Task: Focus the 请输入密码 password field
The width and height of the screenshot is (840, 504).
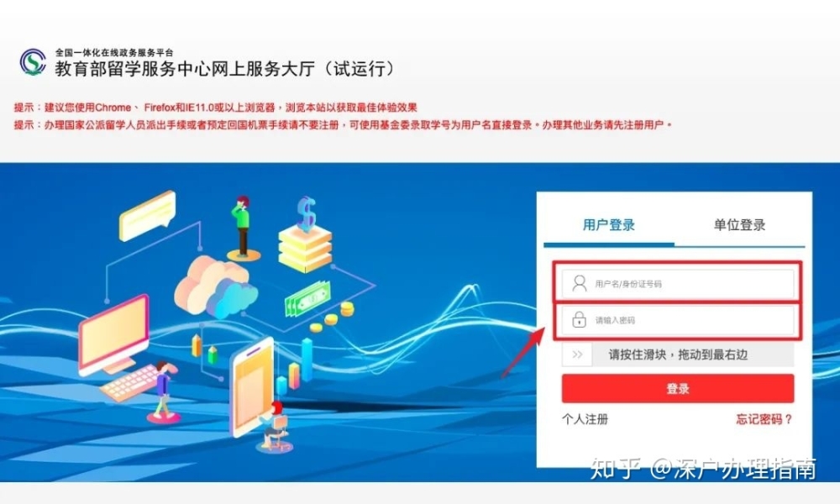Action: [x=678, y=320]
